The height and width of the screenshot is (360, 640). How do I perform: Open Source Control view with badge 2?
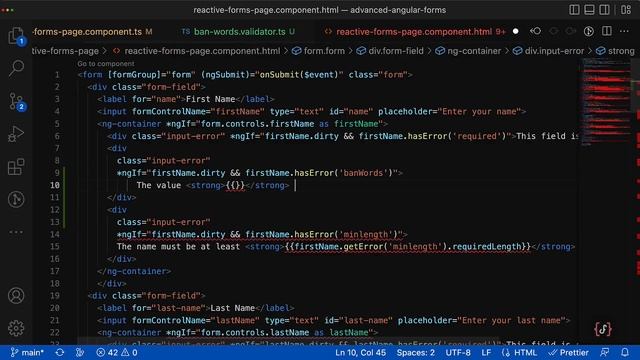point(16,101)
